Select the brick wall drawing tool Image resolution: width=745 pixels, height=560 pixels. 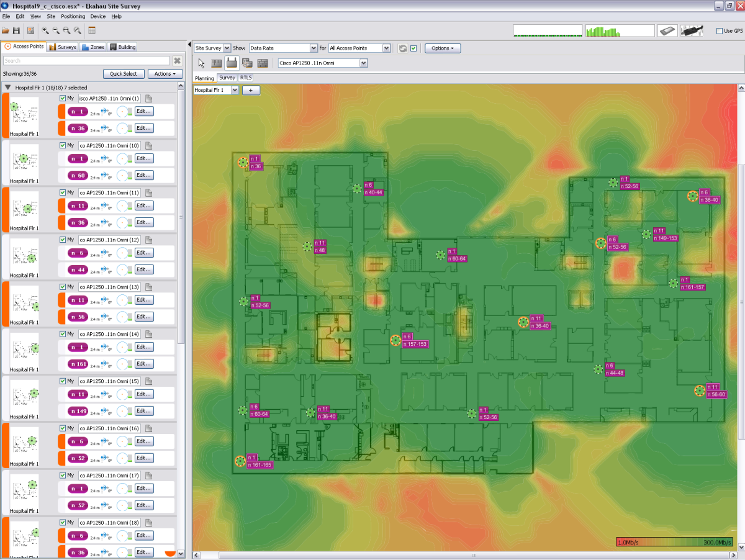point(217,63)
